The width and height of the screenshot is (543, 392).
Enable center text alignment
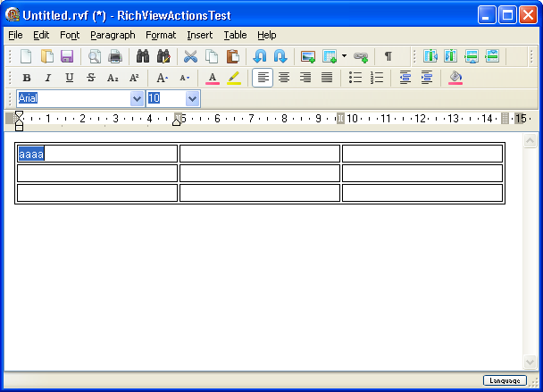point(284,78)
